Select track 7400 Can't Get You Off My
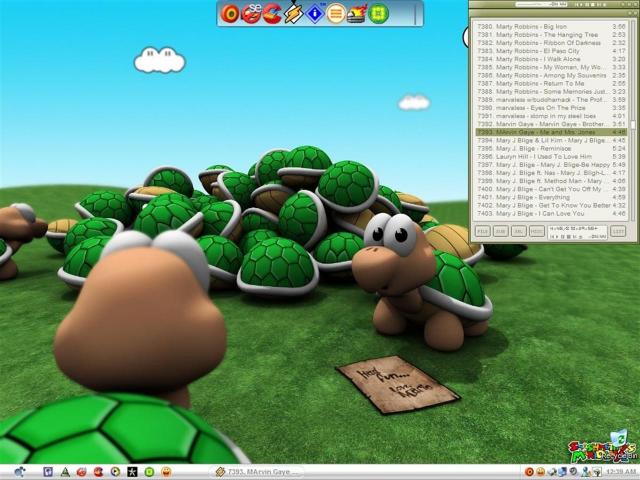Image resolution: width=640 pixels, height=480 pixels. click(551, 189)
